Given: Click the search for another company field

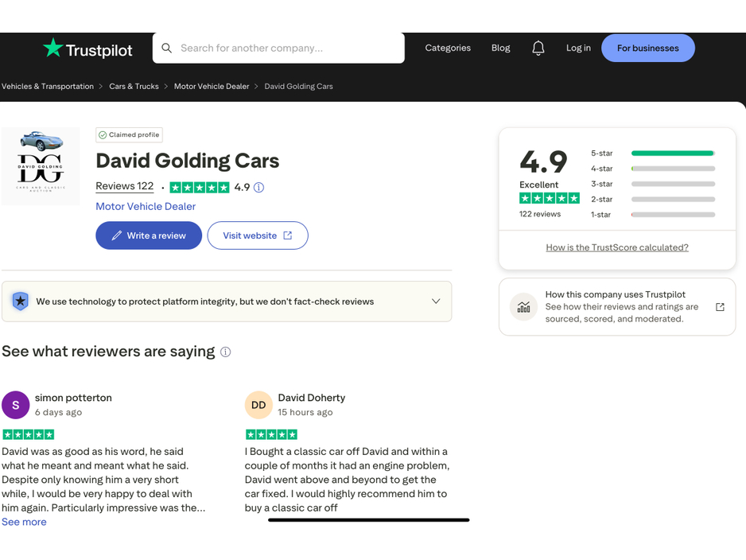Looking at the screenshot, I should 286,49.
